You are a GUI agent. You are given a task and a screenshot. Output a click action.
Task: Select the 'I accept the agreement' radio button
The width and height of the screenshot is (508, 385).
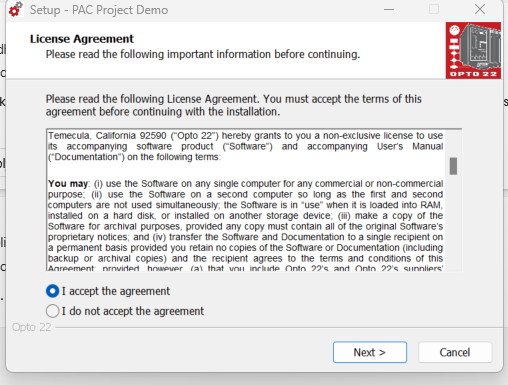click(53, 291)
